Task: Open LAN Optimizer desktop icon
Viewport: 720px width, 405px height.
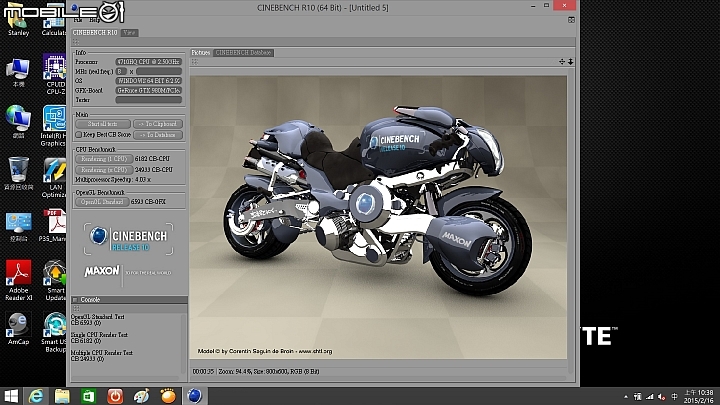Action: (x=54, y=178)
